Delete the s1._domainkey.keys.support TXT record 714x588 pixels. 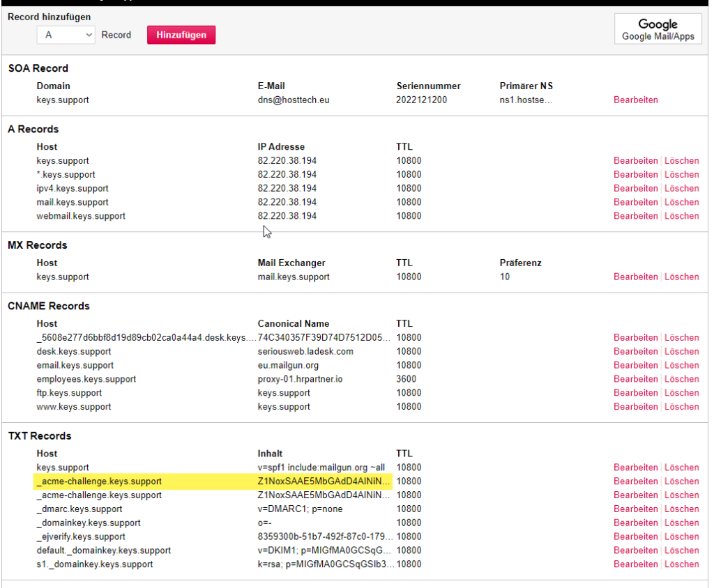(681, 564)
